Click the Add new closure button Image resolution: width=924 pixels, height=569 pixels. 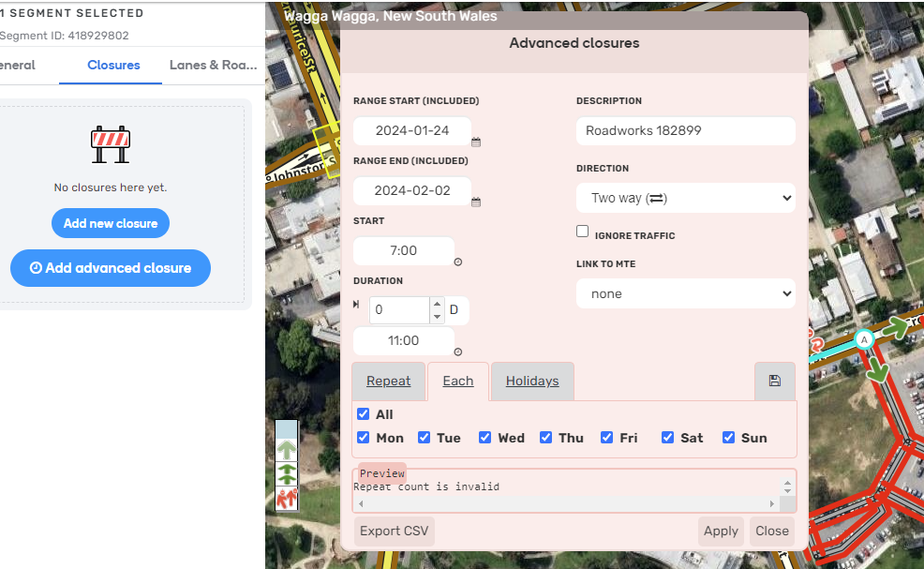point(111,224)
